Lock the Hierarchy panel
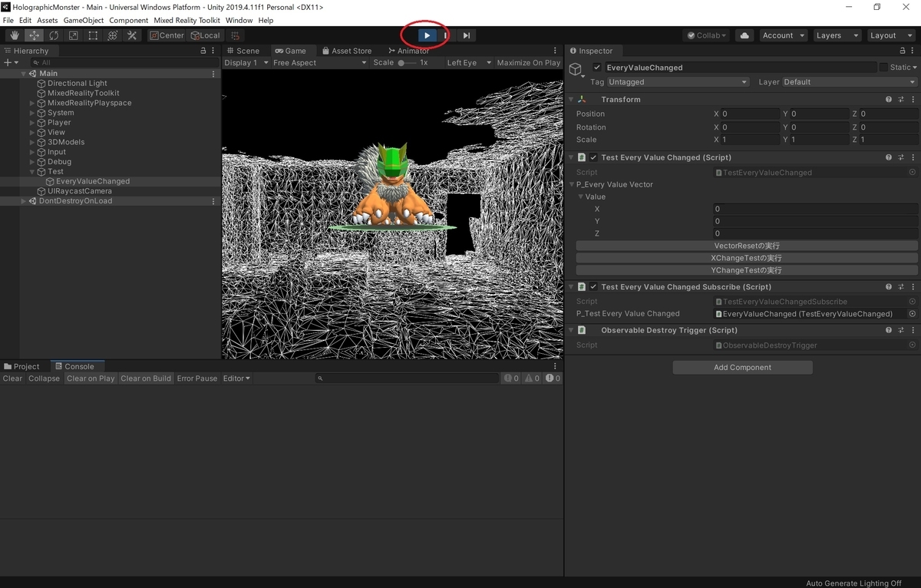The image size is (921, 588). [x=203, y=51]
